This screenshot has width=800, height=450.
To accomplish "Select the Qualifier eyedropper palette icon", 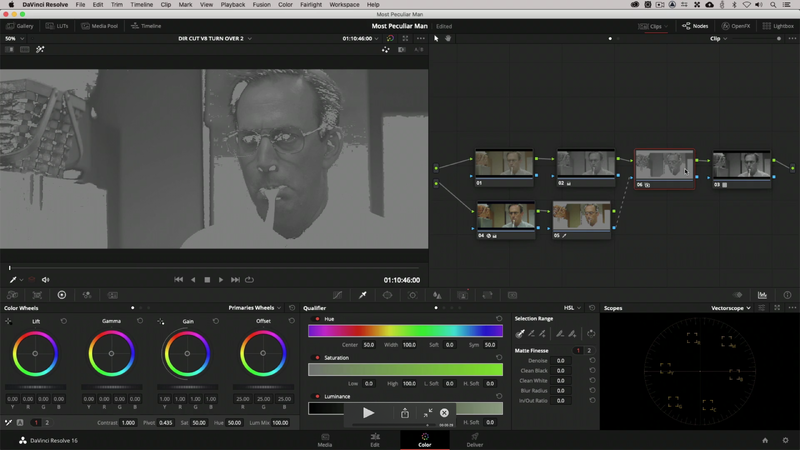I will [x=362, y=295].
